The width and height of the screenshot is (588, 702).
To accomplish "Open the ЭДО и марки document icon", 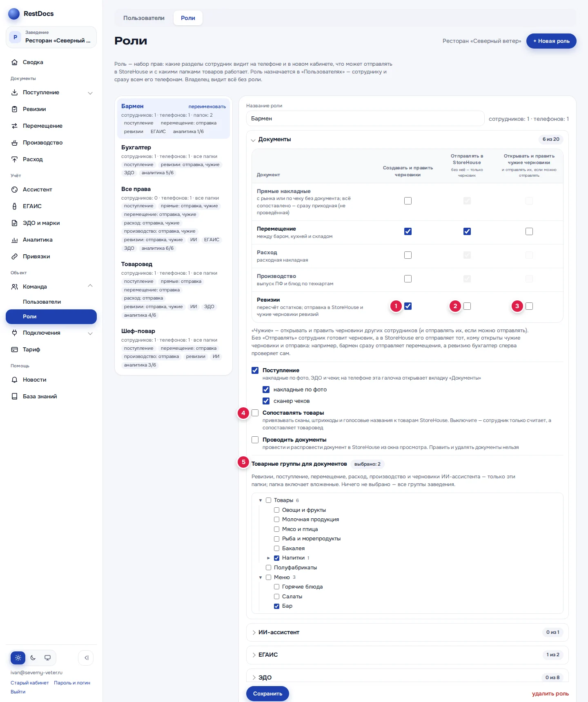I will (x=15, y=223).
